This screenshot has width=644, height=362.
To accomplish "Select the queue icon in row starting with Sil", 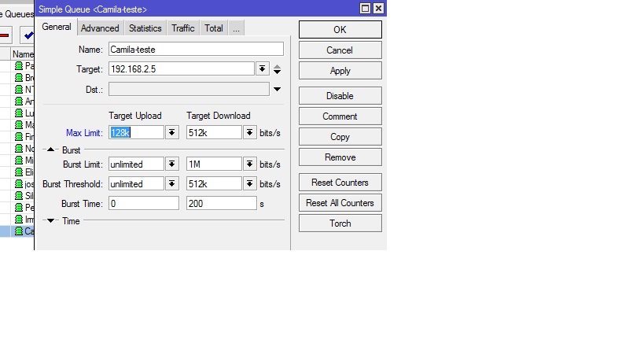I will pos(19,196).
